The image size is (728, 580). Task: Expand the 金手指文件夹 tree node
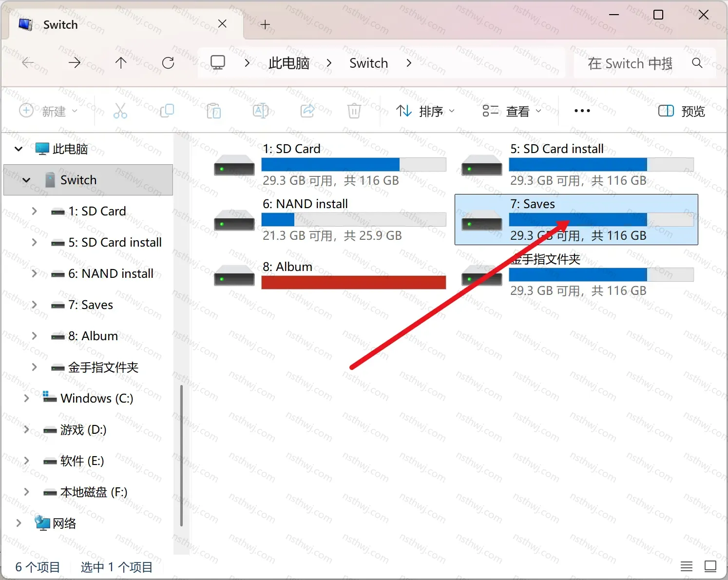point(34,367)
